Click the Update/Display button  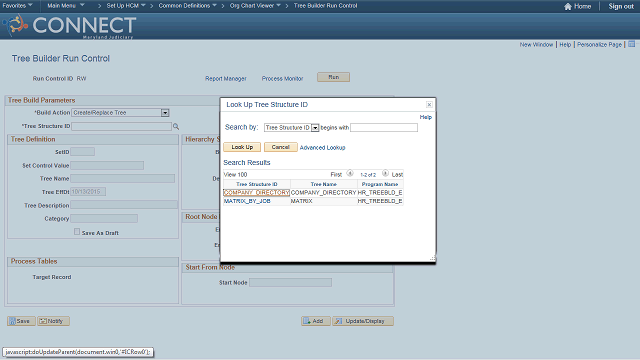[363, 321]
